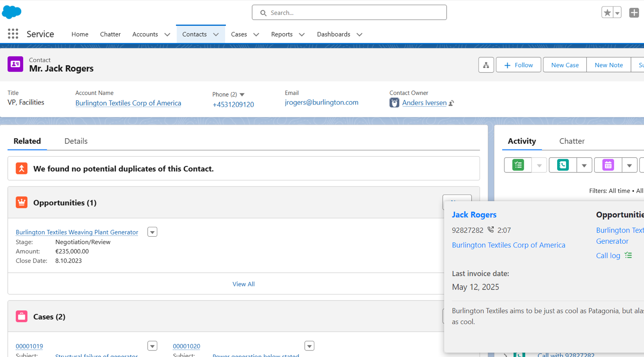Open the Reports tab
644x357 pixels.
282,34
